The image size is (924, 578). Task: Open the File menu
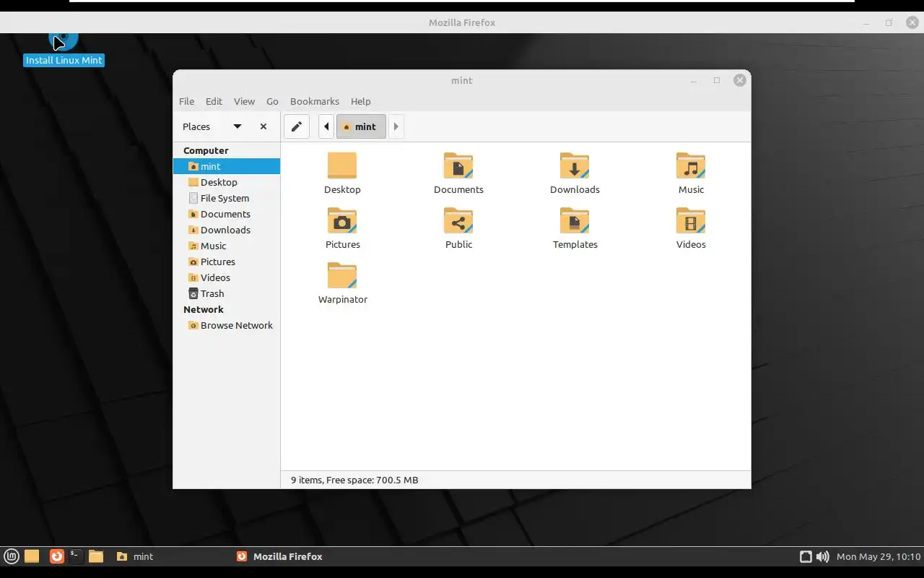(x=186, y=101)
